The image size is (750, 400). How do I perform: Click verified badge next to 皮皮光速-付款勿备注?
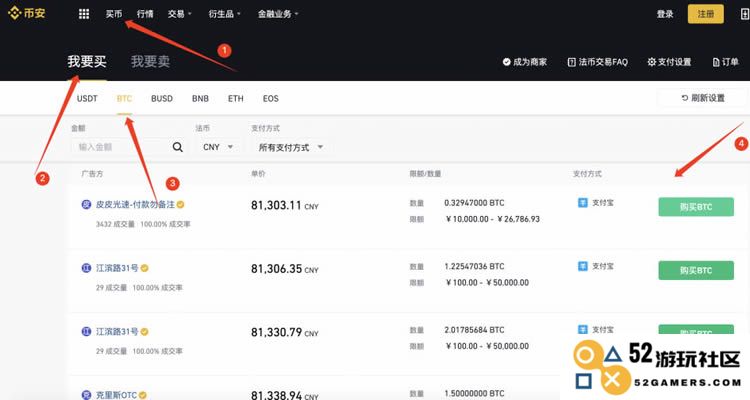(x=180, y=204)
